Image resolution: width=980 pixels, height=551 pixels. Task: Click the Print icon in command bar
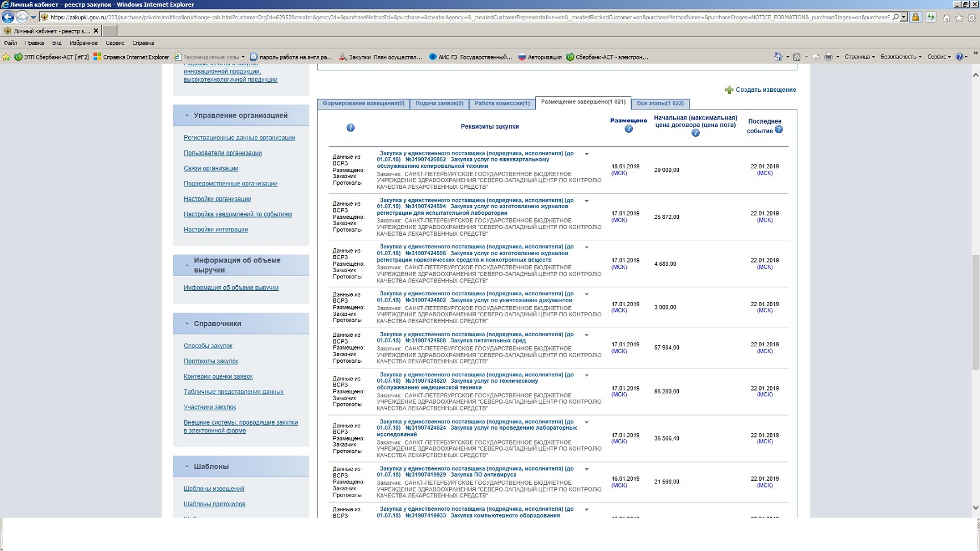click(829, 57)
